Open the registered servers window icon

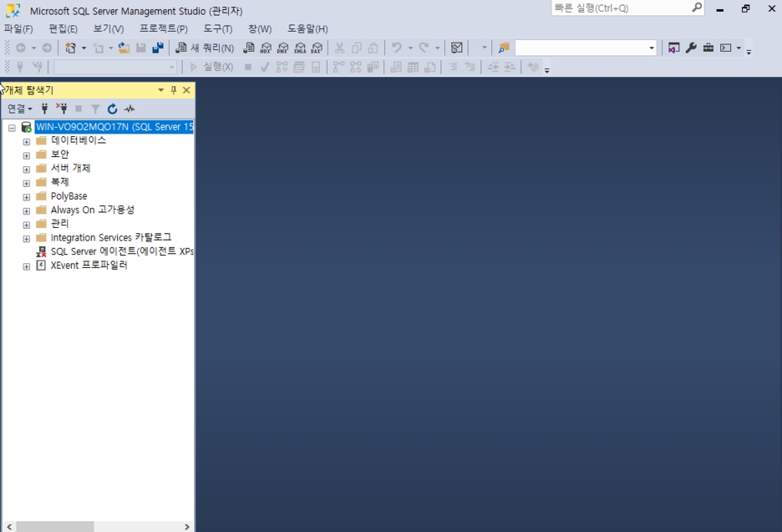tap(673, 48)
